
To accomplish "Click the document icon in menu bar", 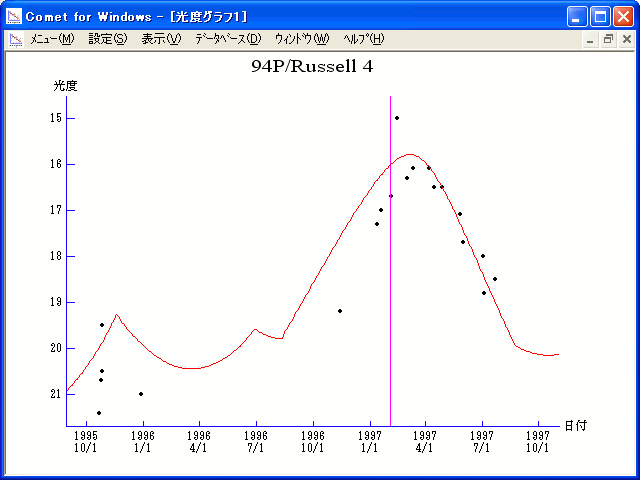I will [x=16, y=40].
